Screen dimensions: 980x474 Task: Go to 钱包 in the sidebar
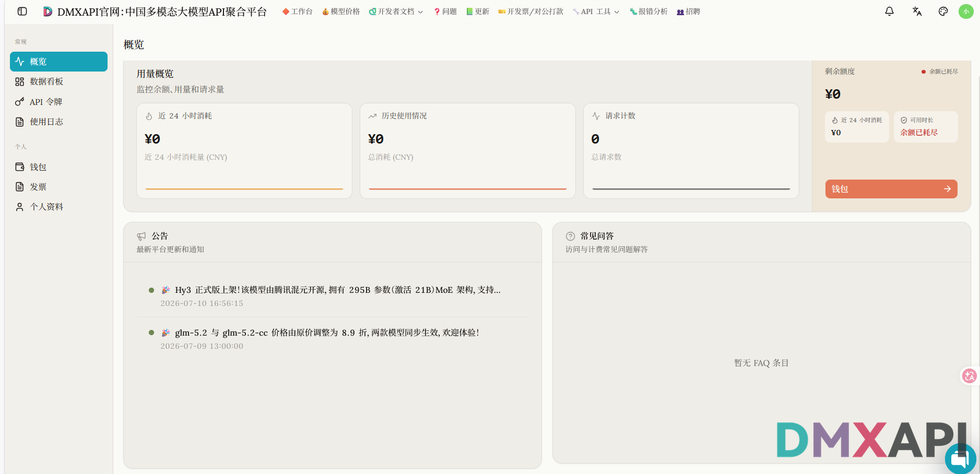(58, 167)
